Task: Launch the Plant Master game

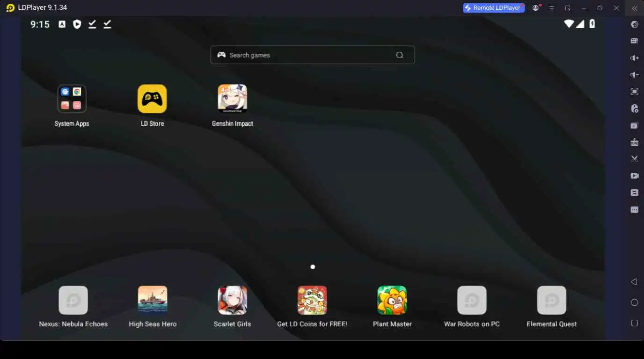Action: [392, 300]
